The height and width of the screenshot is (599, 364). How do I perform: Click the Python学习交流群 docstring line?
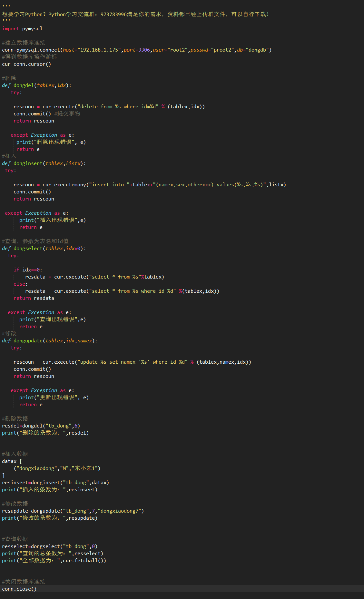pyautogui.click(x=135, y=15)
